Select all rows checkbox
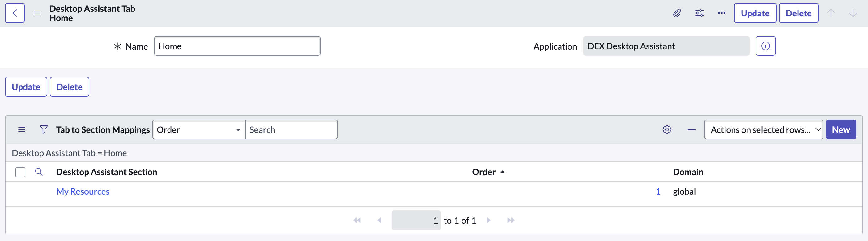868x241 pixels. tap(20, 172)
